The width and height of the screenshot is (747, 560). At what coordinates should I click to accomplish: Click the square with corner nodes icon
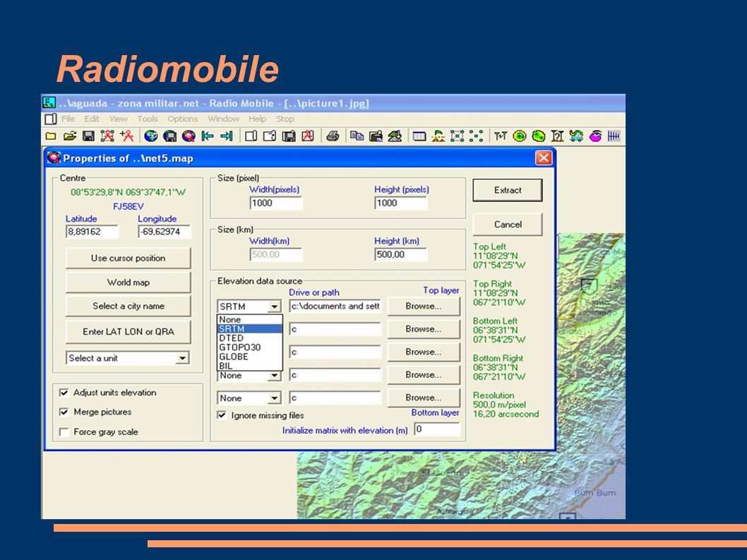458,136
